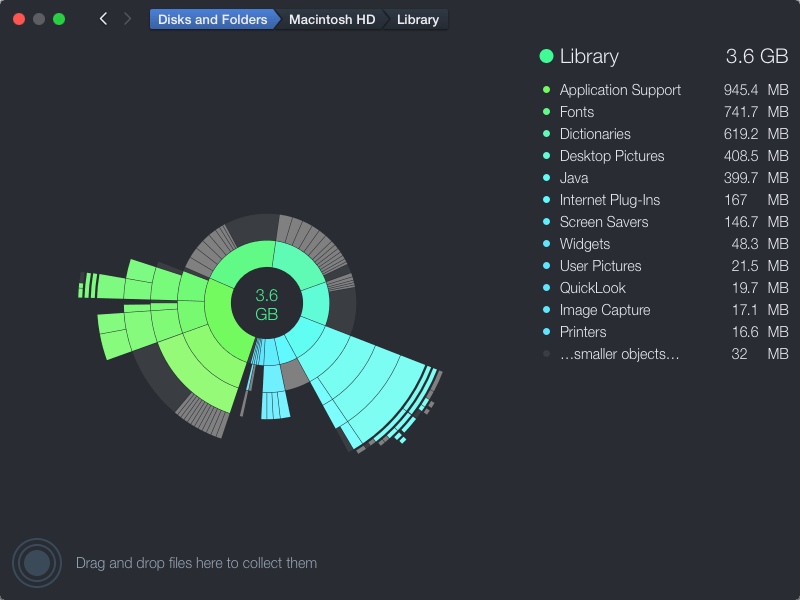
Task: Click the gray dot next to smaller objects
Action: (x=547, y=353)
